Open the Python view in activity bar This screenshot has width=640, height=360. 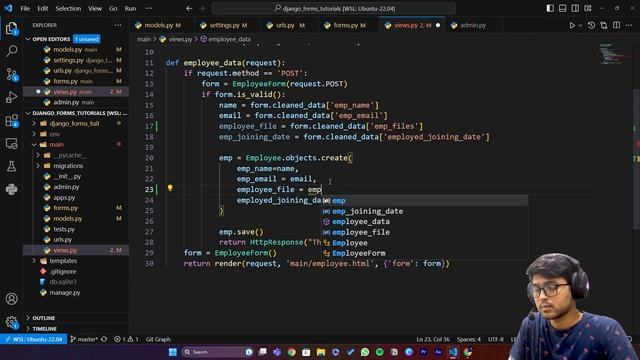[x=11, y=189]
